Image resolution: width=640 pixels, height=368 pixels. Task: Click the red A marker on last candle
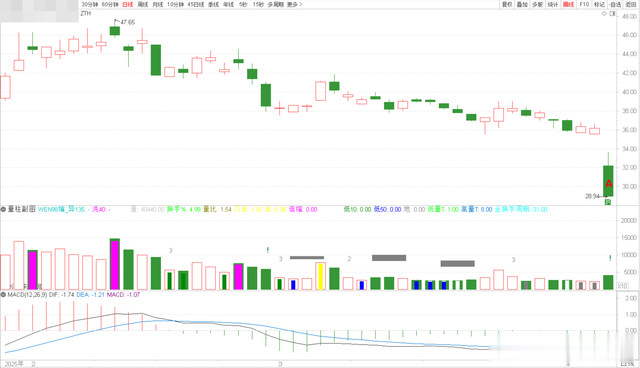point(609,184)
